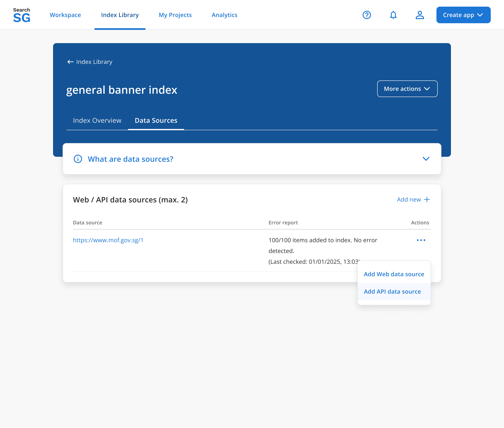Viewport: 504px width, 428px height.
Task: Open the https://www.mof.gov.sg/1 link
Action: click(x=108, y=240)
